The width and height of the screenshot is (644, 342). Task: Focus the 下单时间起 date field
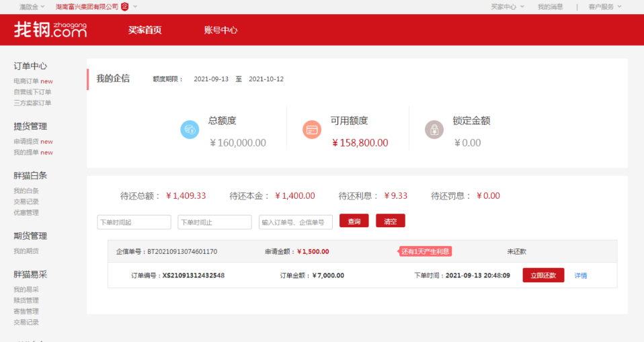coord(134,222)
